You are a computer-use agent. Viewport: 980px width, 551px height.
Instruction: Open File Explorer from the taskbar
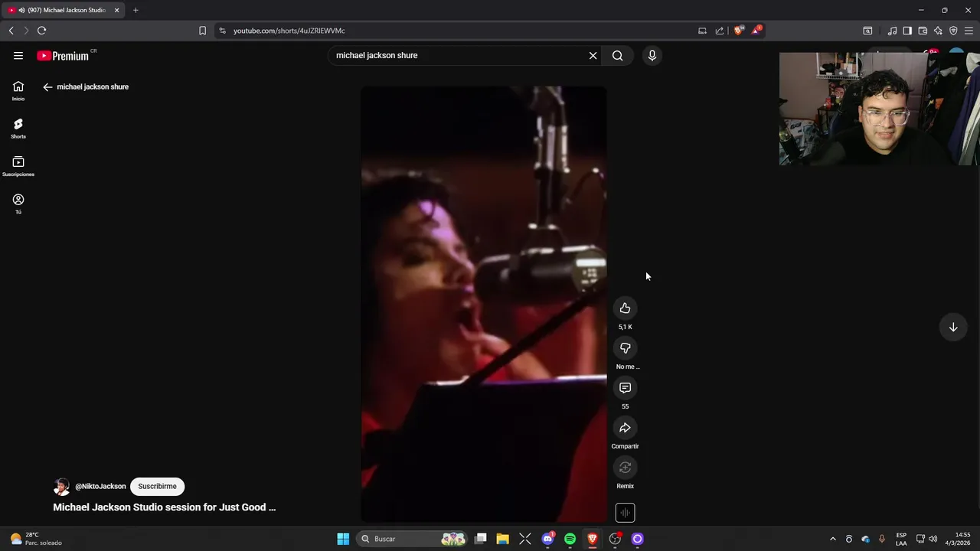pos(503,539)
